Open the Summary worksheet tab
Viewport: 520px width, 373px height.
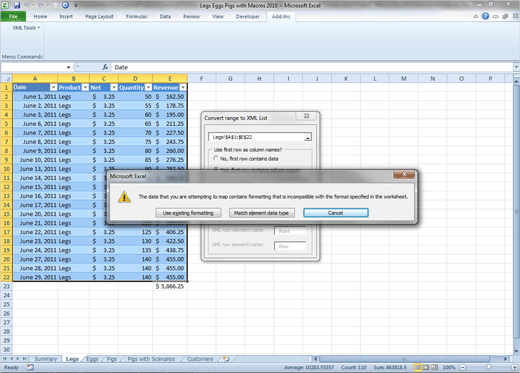tap(46, 359)
